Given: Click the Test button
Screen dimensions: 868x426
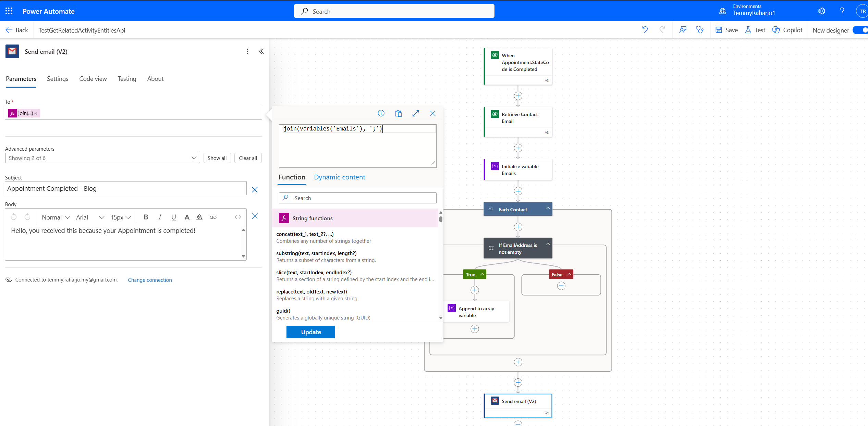Looking at the screenshot, I should coord(755,30).
